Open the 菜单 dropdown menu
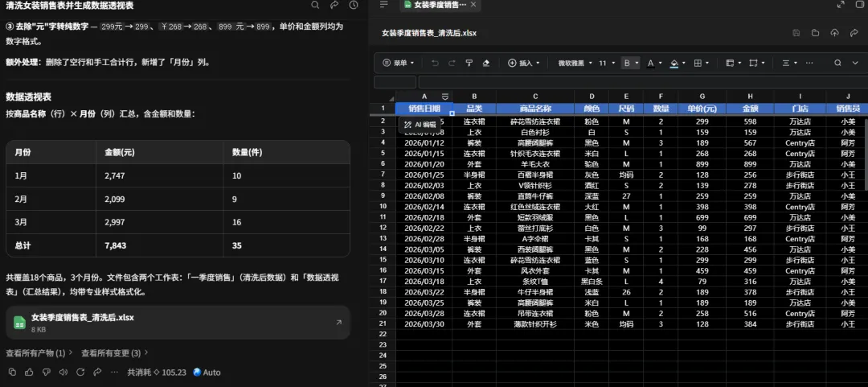 [398, 64]
